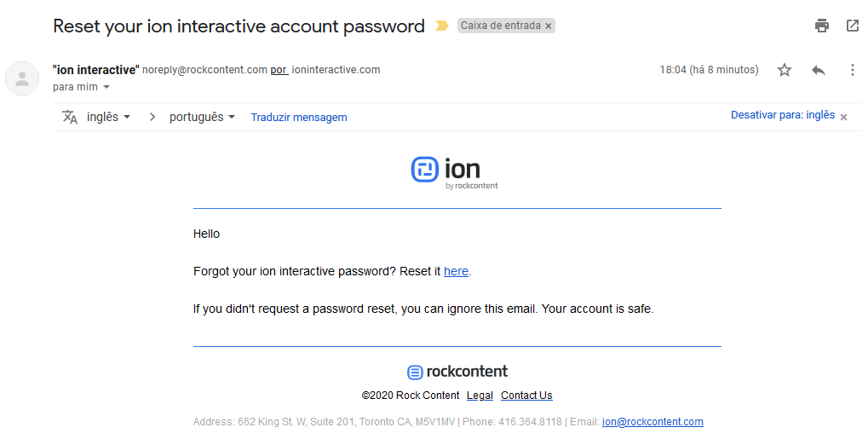
Task: Open the português target language dropdown
Action: (x=202, y=117)
